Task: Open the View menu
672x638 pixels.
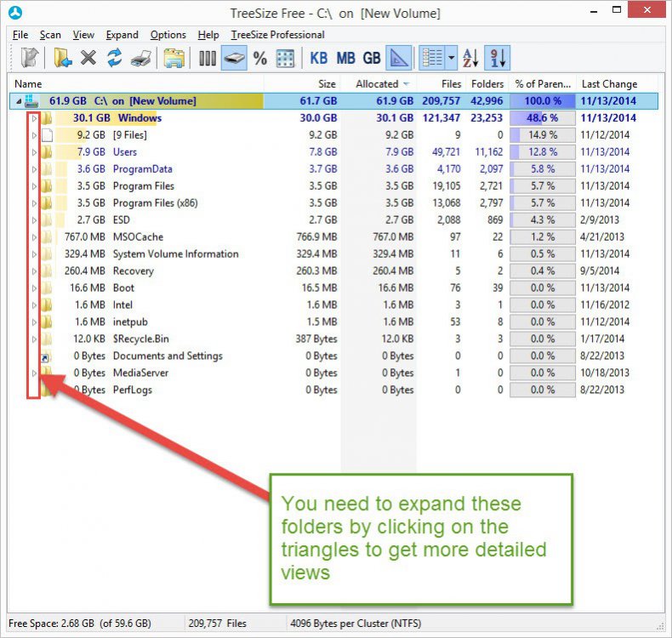Action: pos(83,35)
